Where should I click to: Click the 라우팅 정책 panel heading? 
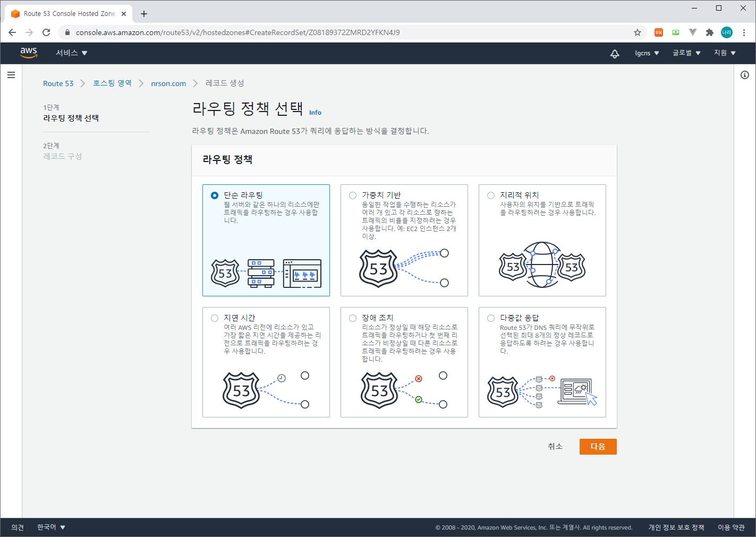click(227, 160)
